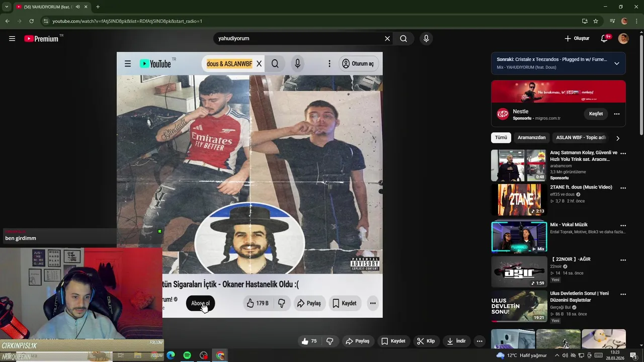
Task: Toggle system volume icon in tray
Action: pos(565,355)
